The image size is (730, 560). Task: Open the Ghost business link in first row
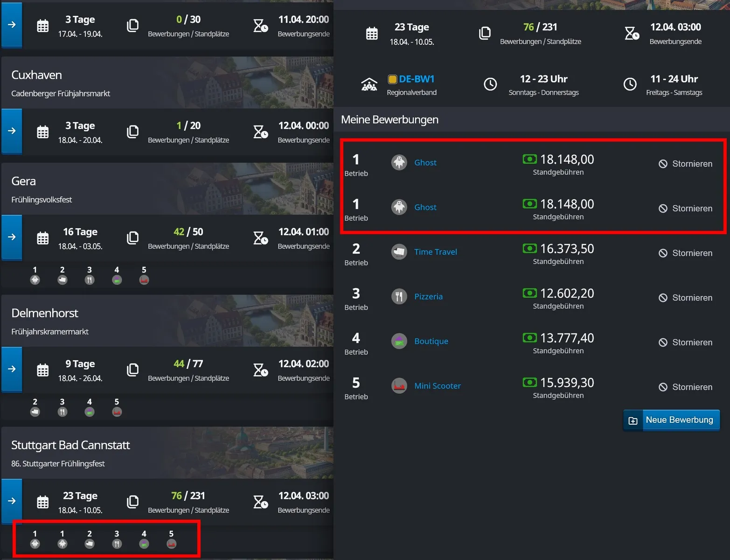(425, 163)
